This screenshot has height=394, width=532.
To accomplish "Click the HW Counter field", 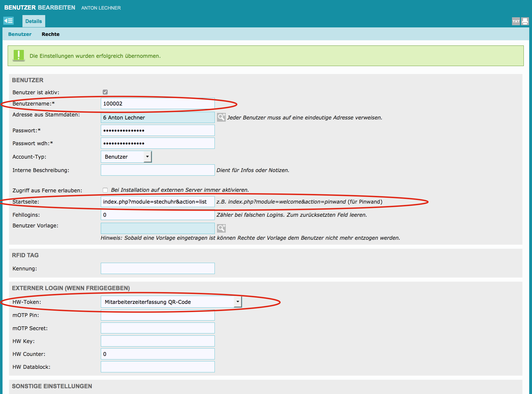I will coord(158,354).
